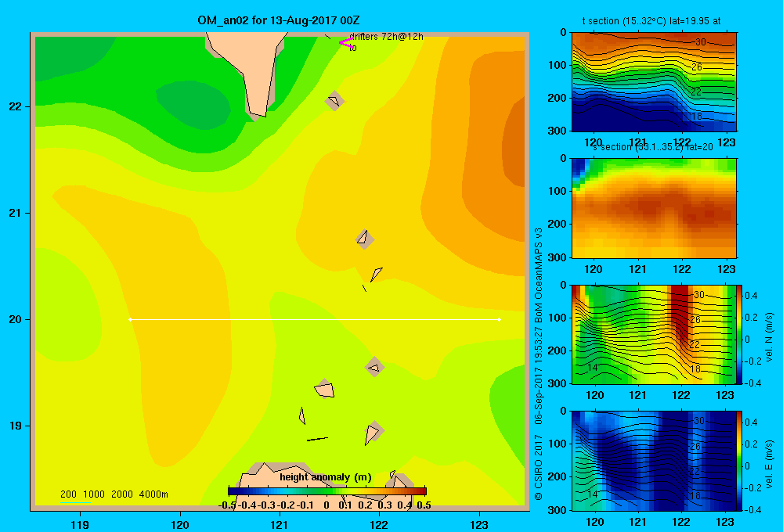Click the 4000m depth contour legend entry
Screen dimensions: 783x532
pos(153,494)
